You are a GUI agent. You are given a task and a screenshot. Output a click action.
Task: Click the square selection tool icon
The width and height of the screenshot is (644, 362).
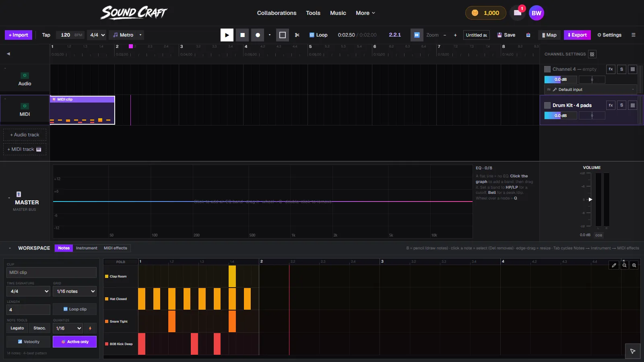tap(283, 35)
